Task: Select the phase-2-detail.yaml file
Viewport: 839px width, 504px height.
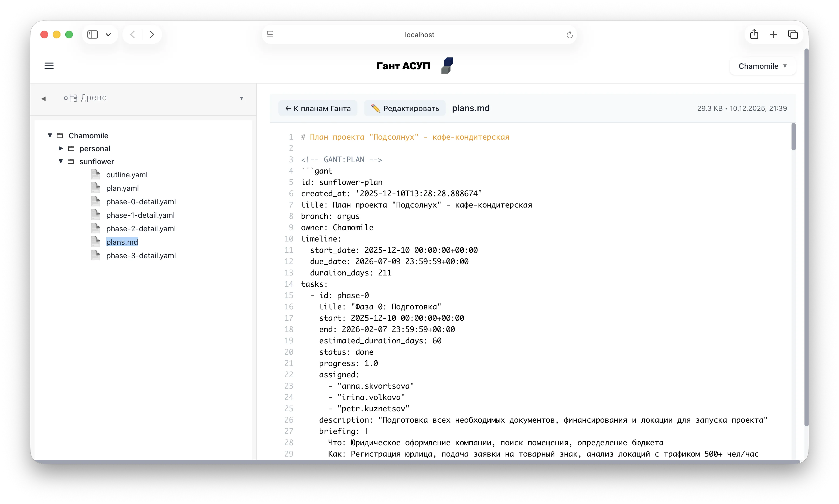Action: pos(141,229)
